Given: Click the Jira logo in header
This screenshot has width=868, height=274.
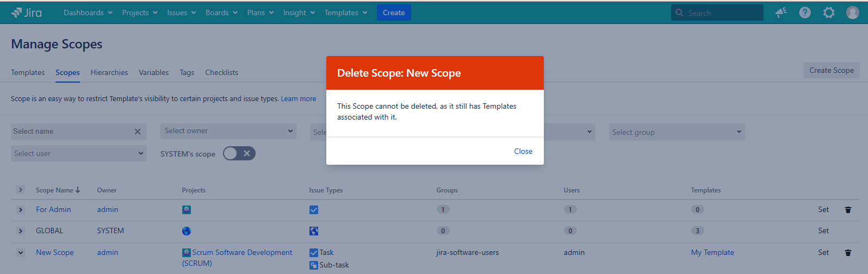Looking at the screenshot, I should click(x=27, y=13).
